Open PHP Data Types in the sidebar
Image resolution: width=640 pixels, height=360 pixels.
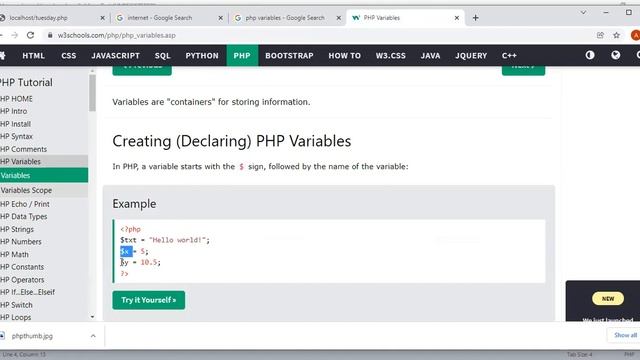(x=44, y=217)
